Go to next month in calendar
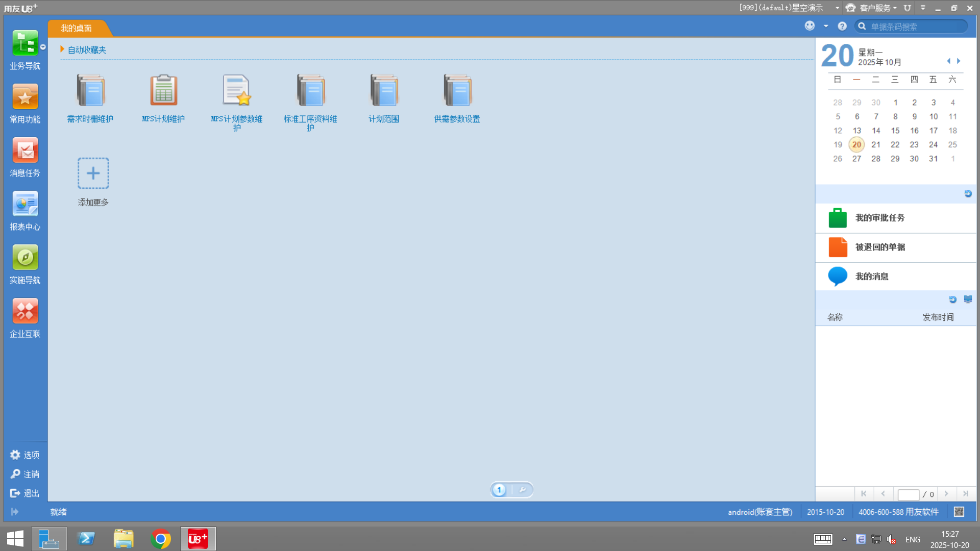The image size is (980, 551). pos(959,61)
